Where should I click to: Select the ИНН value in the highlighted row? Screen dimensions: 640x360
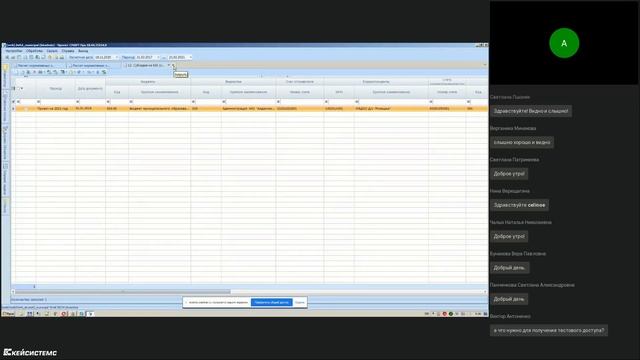[x=339, y=109]
